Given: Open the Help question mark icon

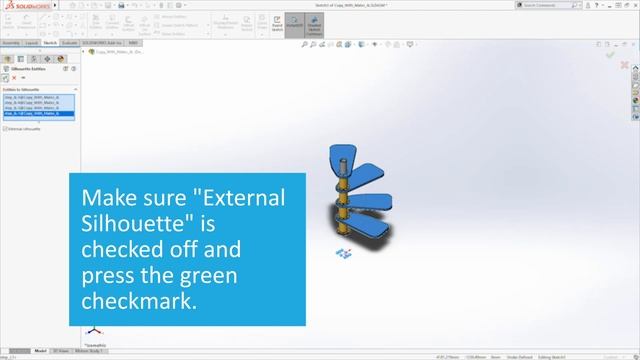Looking at the screenshot, I should [x=596, y=5].
